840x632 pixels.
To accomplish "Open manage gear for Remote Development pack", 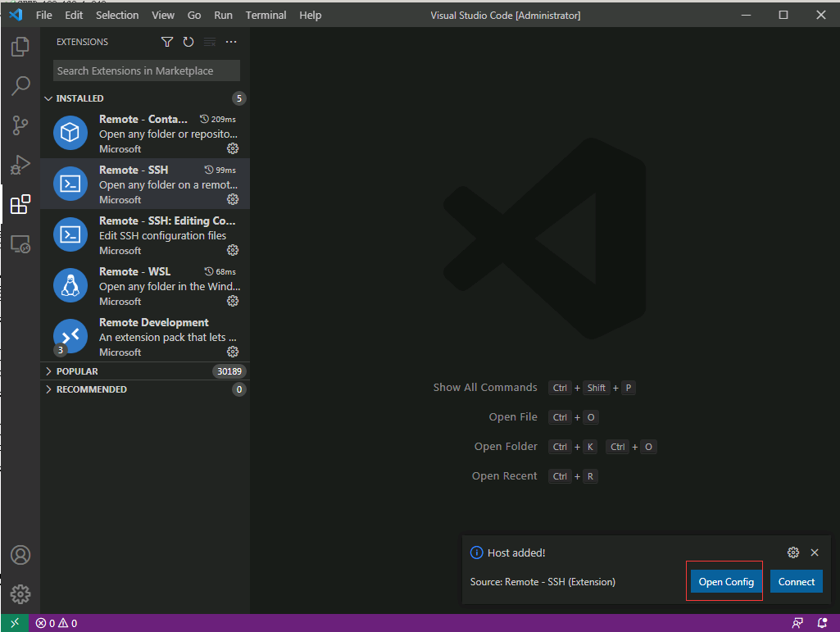I will (x=233, y=352).
